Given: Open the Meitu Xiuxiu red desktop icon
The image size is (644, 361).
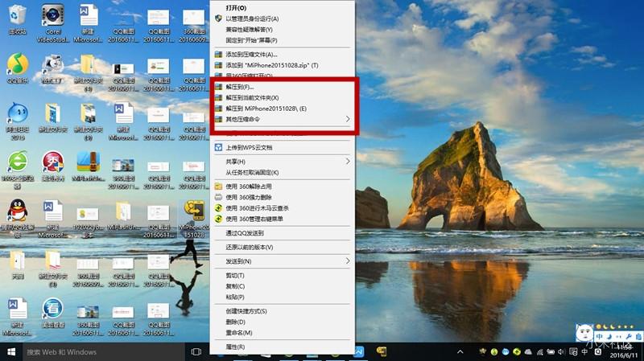Looking at the screenshot, I should click(x=52, y=166).
